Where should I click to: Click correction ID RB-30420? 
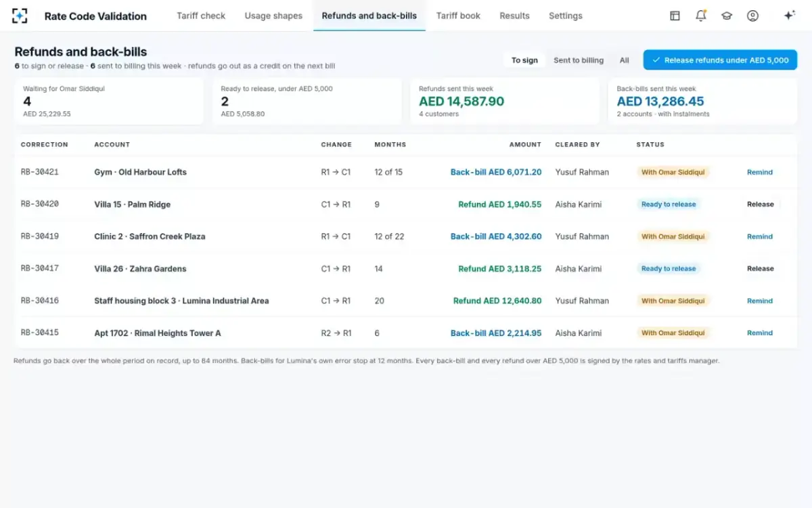pyautogui.click(x=40, y=204)
